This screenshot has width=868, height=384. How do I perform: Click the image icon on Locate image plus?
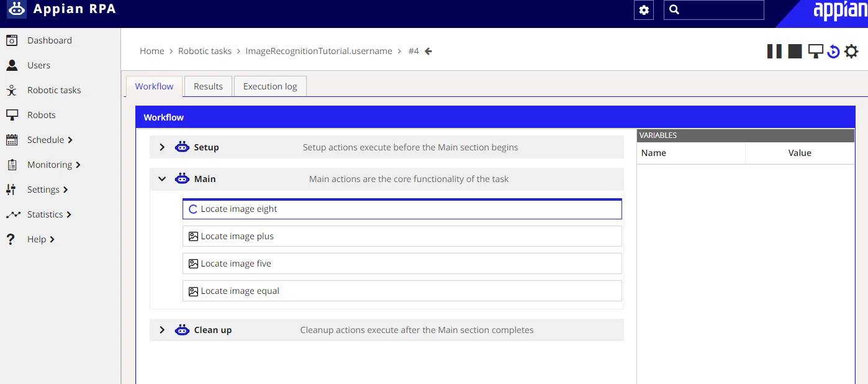coord(193,236)
